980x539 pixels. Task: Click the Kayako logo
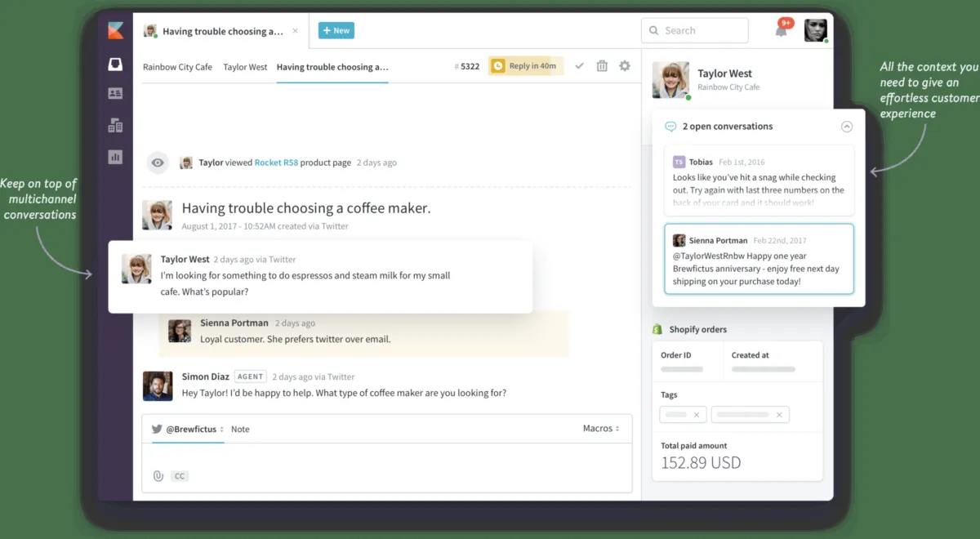click(x=115, y=29)
